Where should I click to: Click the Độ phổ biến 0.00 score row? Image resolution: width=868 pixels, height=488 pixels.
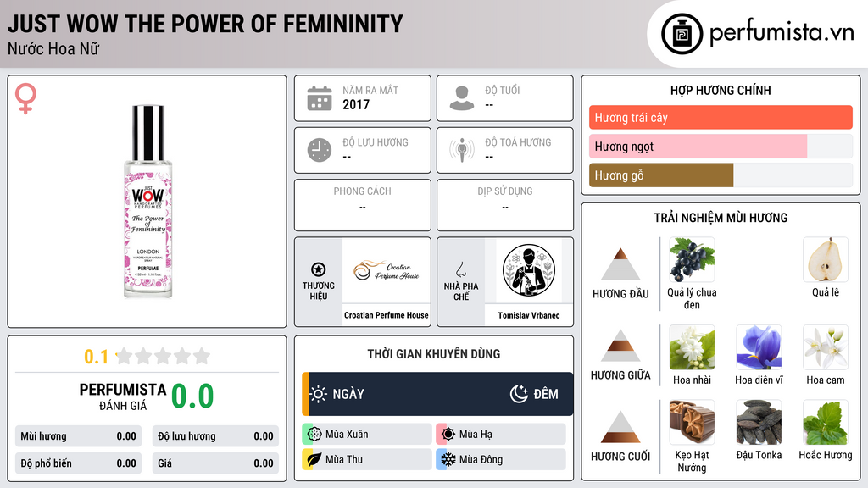click(x=78, y=463)
